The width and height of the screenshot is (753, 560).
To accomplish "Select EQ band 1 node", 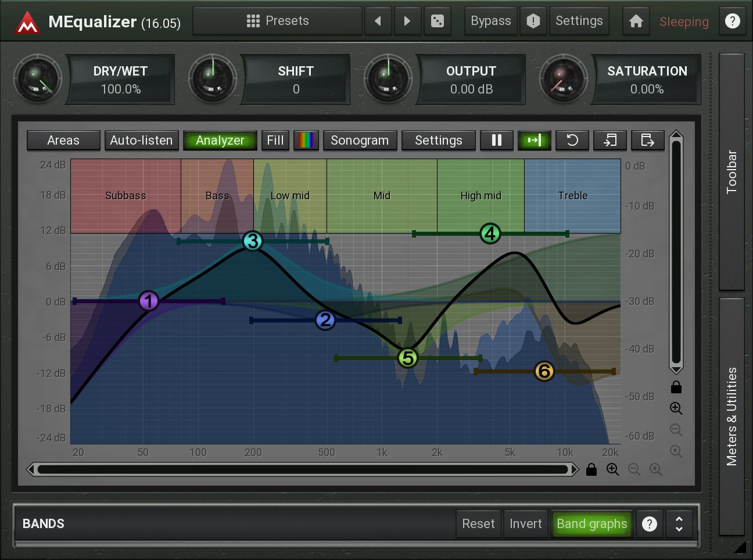I will [149, 301].
